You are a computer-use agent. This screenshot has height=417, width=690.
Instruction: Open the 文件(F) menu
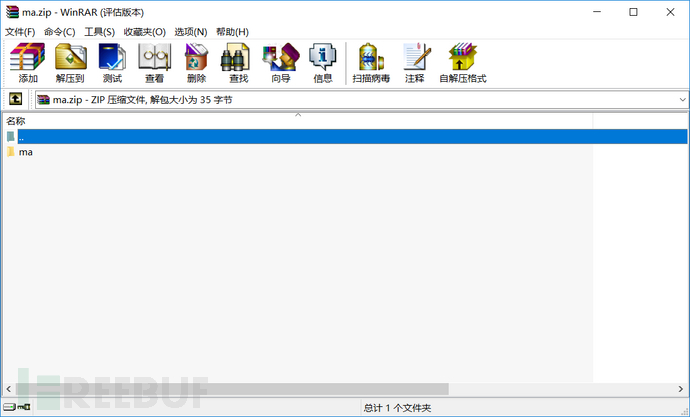coord(20,32)
